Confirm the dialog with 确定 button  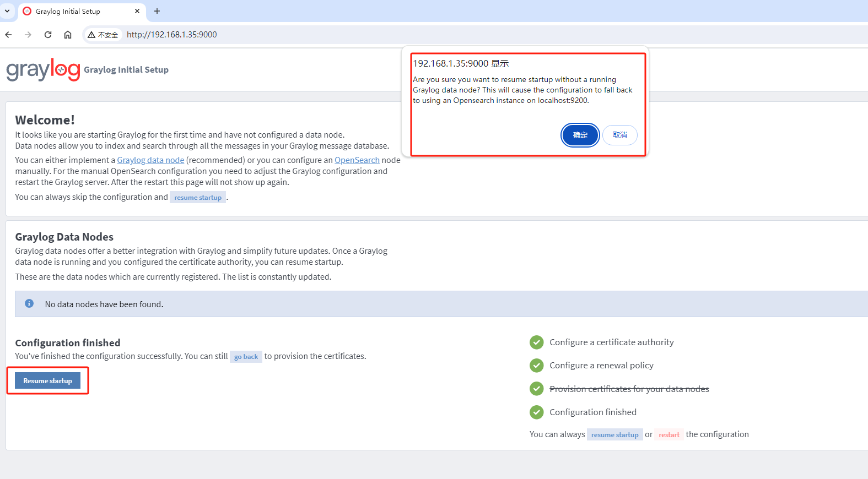580,135
